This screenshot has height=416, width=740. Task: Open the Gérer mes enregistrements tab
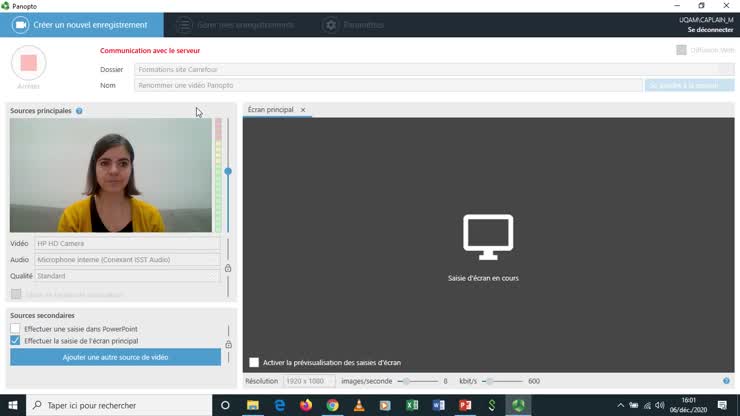(x=235, y=25)
